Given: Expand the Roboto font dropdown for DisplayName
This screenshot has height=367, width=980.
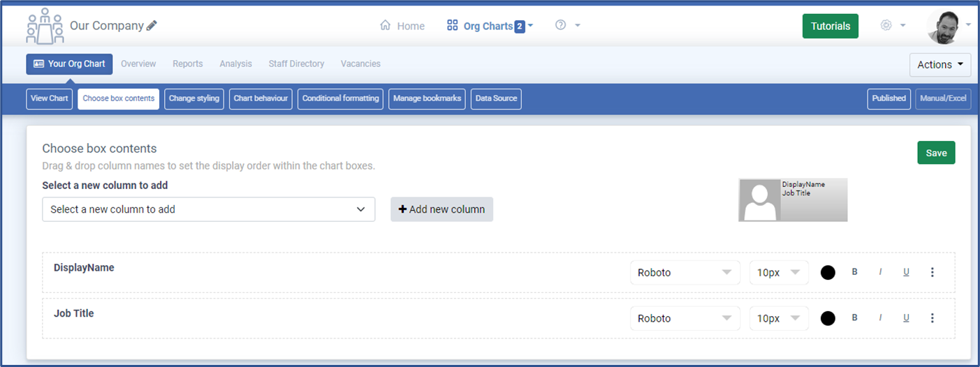Looking at the screenshot, I should coord(684,273).
